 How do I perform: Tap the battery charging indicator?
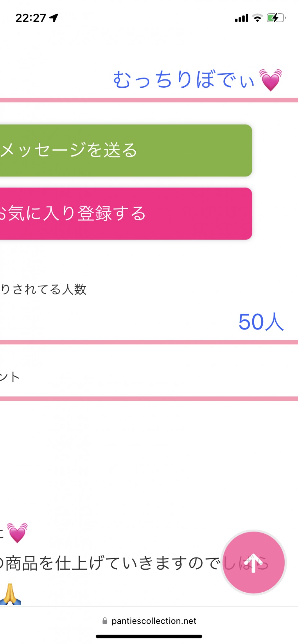click(x=276, y=18)
